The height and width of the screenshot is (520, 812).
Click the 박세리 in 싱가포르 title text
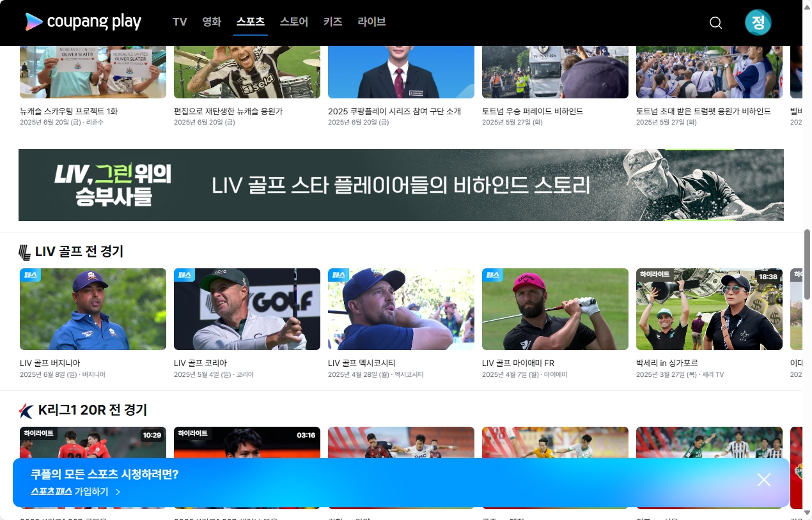point(667,363)
